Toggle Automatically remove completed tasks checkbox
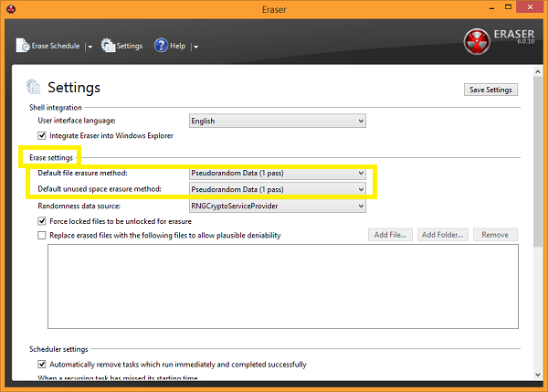The width and height of the screenshot is (548, 392). click(x=42, y=365)
